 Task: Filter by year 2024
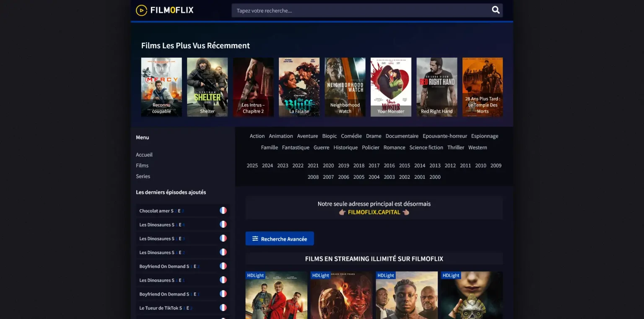pos(267,166)
